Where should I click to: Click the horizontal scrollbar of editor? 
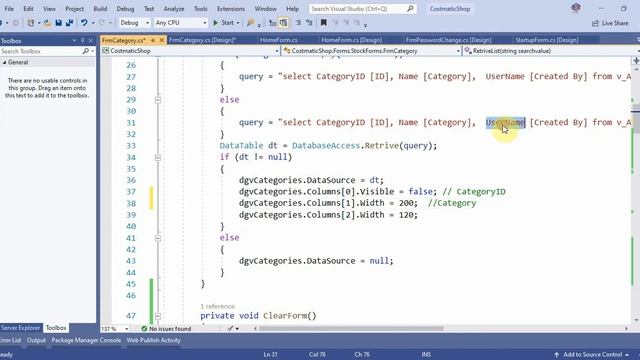pyautogui.click(x=351, y=328)
